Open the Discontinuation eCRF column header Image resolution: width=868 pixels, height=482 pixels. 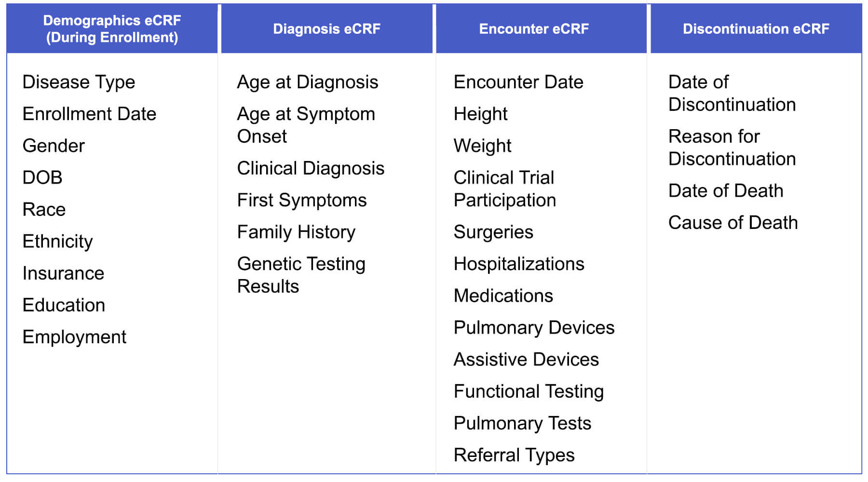click(756, 28)
